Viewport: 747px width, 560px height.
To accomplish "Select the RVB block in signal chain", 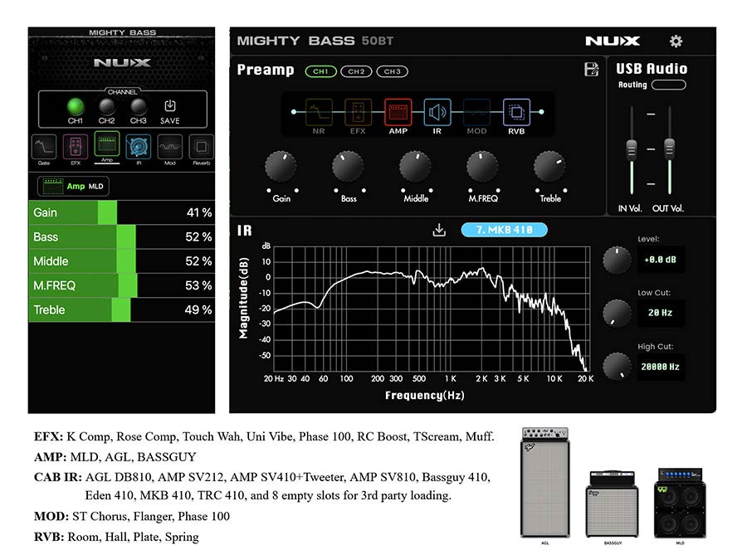I will coord(516,112).
